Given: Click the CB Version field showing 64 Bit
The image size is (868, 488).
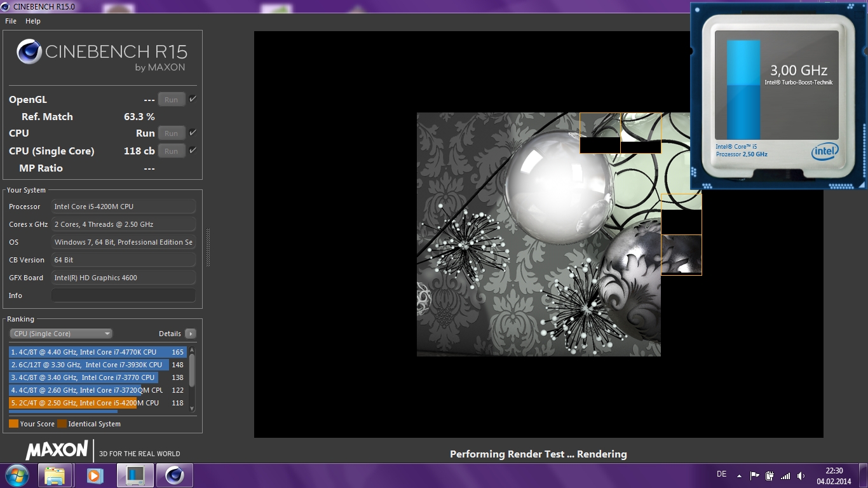Looking at the screenshot, I should (123, 260).
